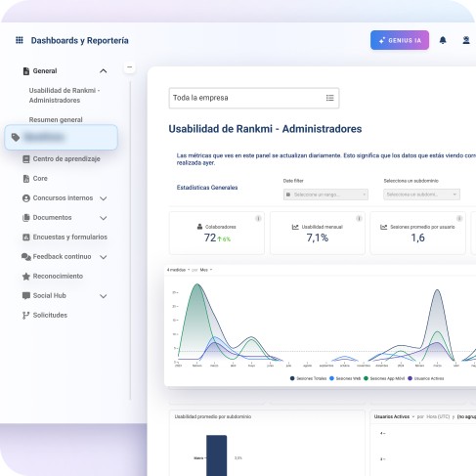Open Centro de aprendizaje section
This screenshot has width=476, height=476.
pos(66,159)
